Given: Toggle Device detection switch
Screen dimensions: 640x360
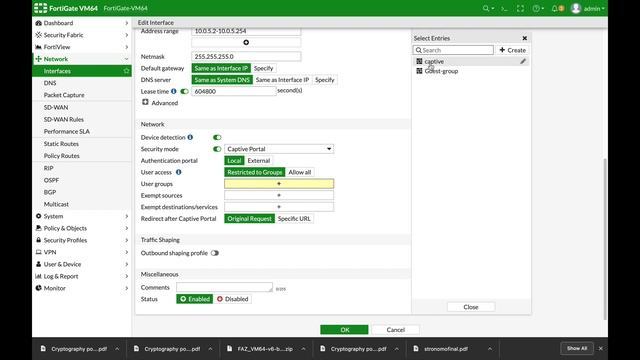Looking at the screenshot, I should [217, 137].
